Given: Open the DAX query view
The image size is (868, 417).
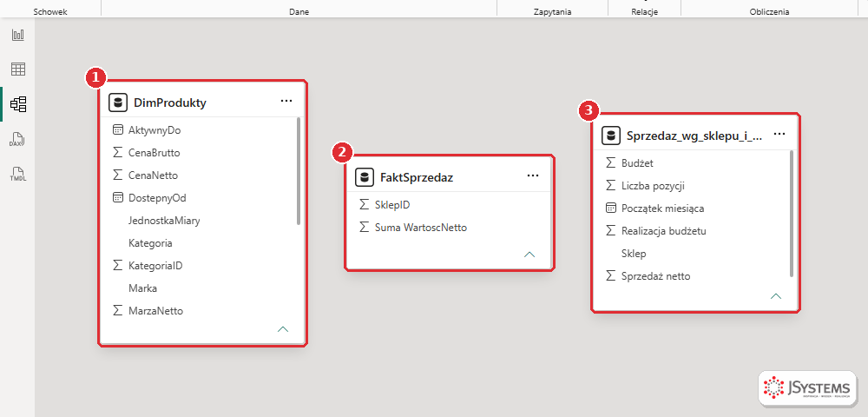Looking at the screenshot, I should coord(18,138).
